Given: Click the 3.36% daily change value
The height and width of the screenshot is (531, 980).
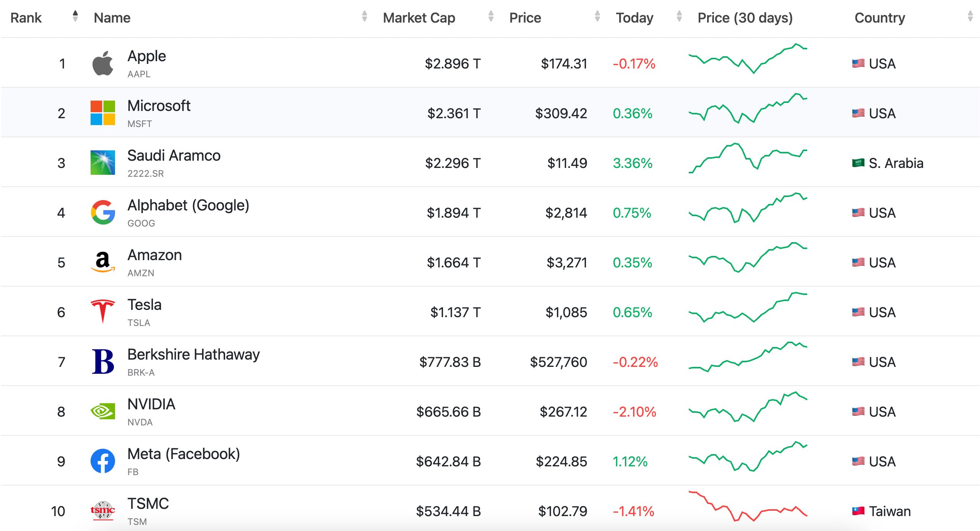Looking at the screenshot, I should tap(633, 163).
